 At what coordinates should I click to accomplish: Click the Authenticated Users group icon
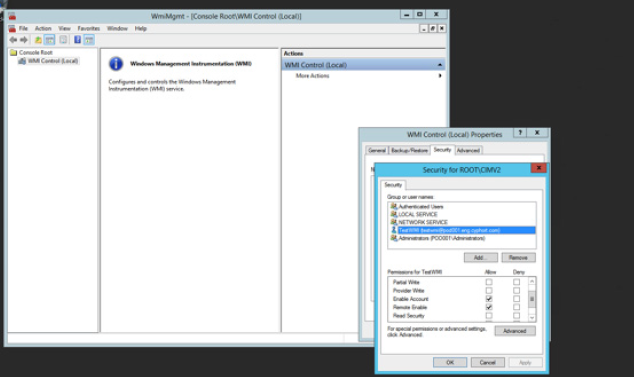point(393,206)
